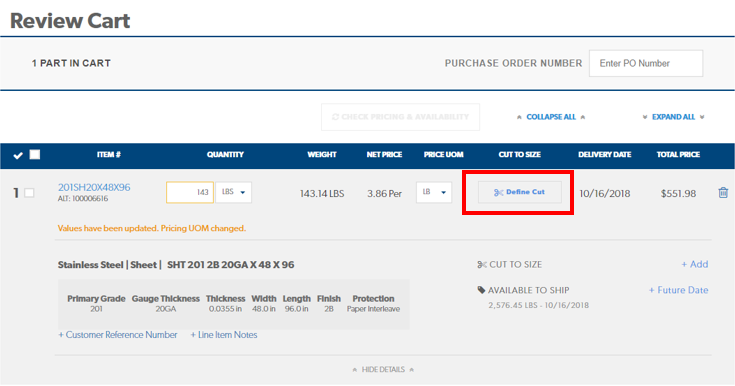Click + Add for Cut to Size
Screen dimensions: 735x386
[695, 265]
